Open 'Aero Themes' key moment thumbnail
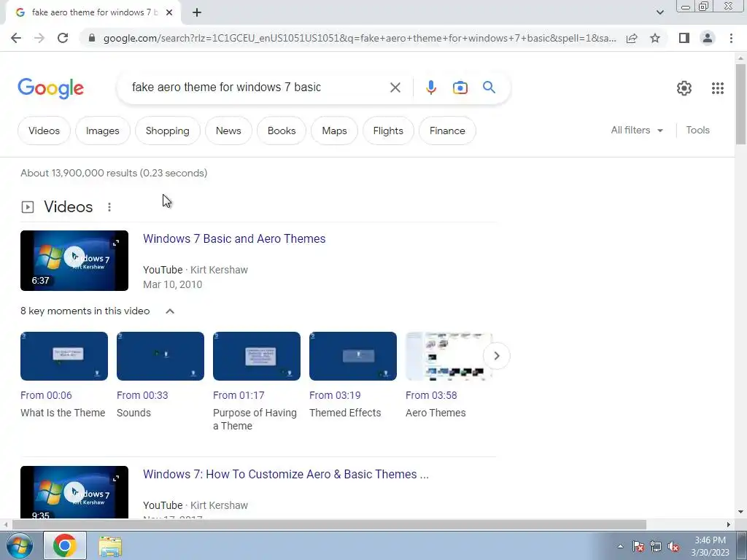The height and width of the screenshot is (560, 747). coord(449,356)
